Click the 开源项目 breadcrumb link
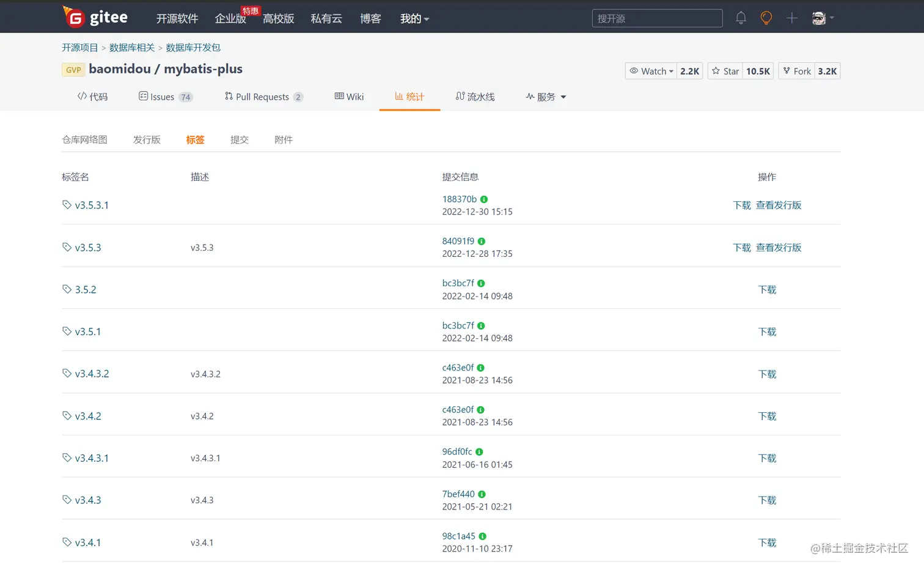 pyautogui.click(x=80, y=48)
